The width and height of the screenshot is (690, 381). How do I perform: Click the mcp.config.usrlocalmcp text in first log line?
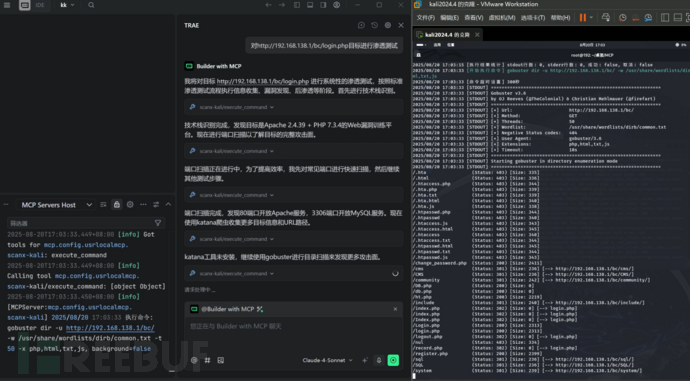tap(85, 245)
